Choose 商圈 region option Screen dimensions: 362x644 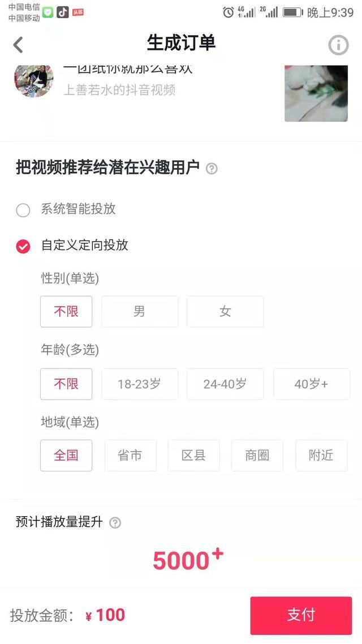257,456
